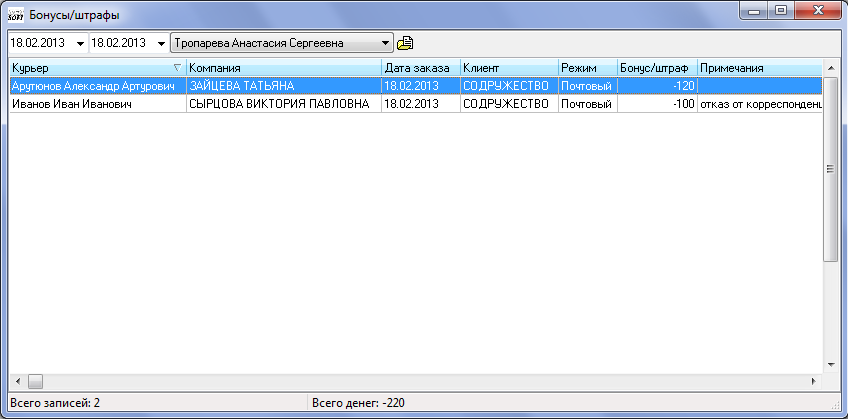Click the vertical scrollbar up arrow
The height and width of the screenshot is (419, 848).
831,68
